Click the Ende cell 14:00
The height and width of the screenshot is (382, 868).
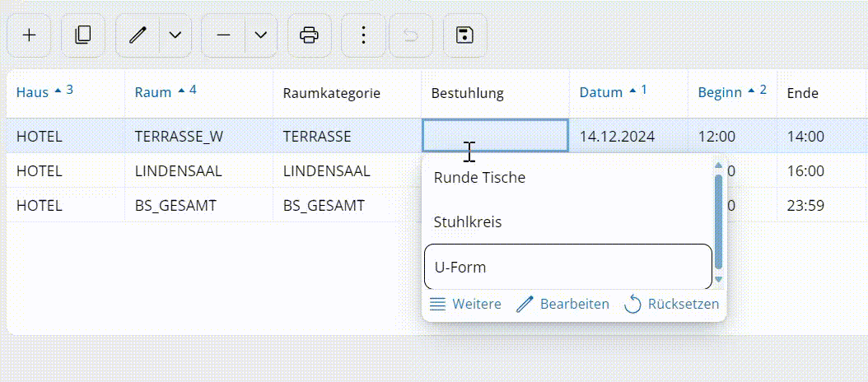tap(821, 136)
